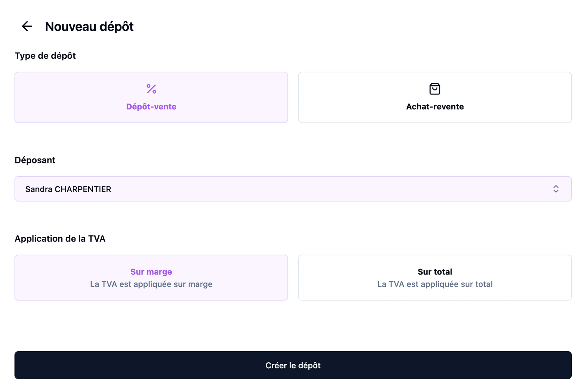585x392 pixels.
Task: Click Sandra CHARPENTIER in the depositor field
Action: click(x=68, y=189)
